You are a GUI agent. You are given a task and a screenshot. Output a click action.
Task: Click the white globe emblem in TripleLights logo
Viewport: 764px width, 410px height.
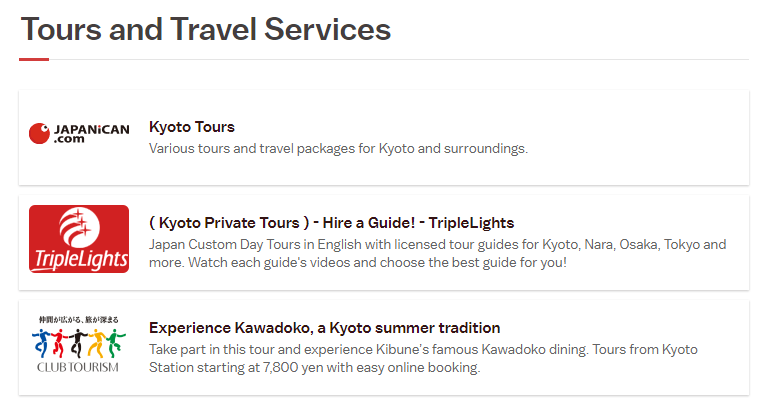coord(79,227)
